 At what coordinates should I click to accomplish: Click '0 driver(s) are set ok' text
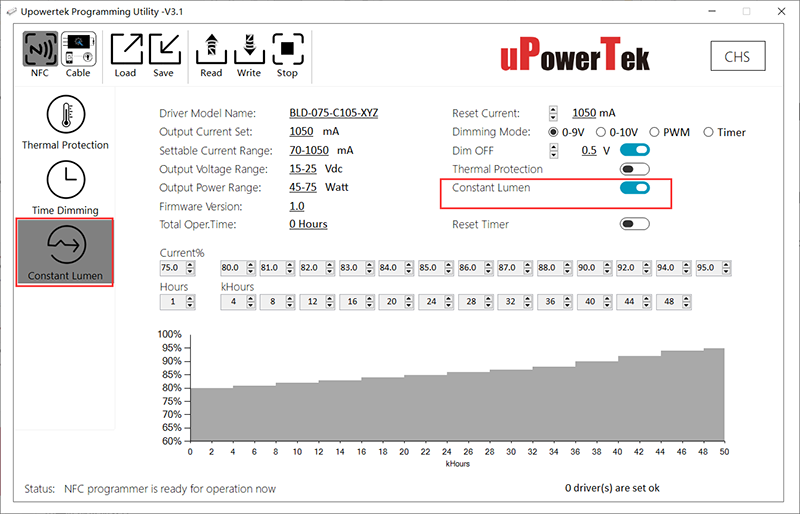[x=612, y=488]
